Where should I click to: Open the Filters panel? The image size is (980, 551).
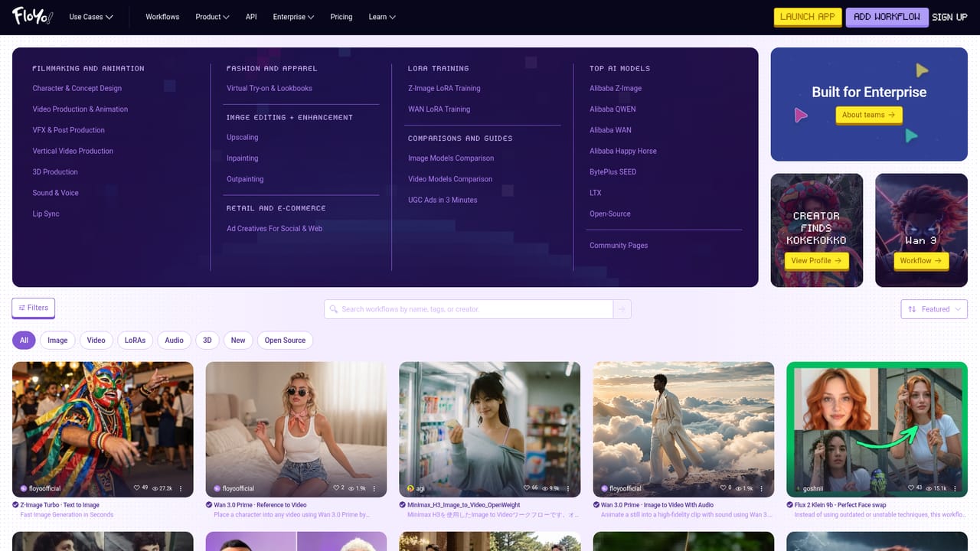point(34,308)
